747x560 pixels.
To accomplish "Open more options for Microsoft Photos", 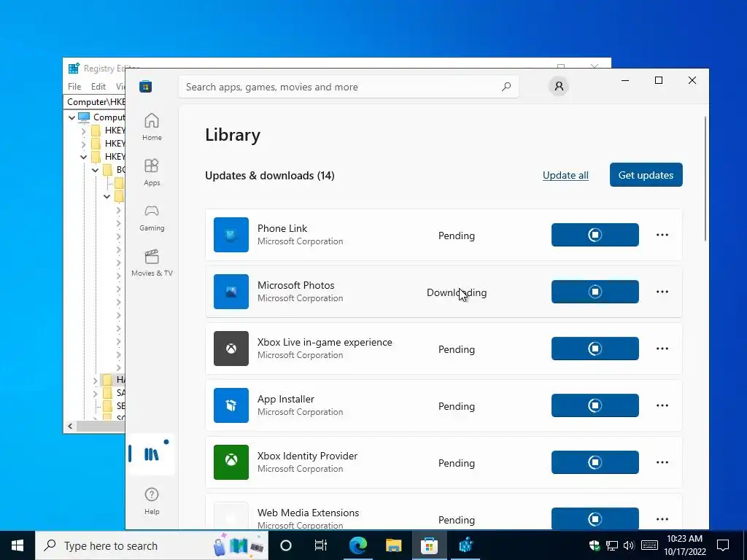I will (x=662, y=292).
